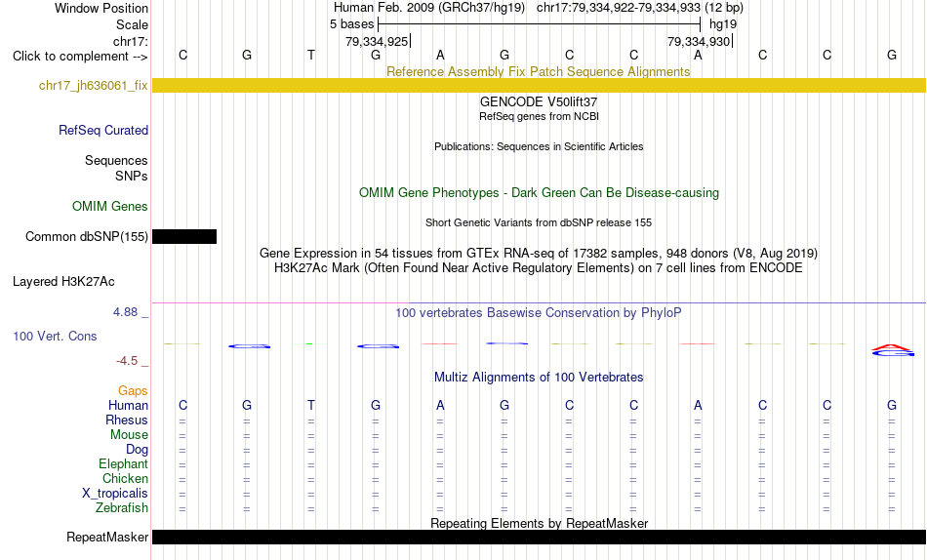Click 'Short Genetic Variants from dbSNP' title
927x560 pixels.
click(x=539, y=223)
